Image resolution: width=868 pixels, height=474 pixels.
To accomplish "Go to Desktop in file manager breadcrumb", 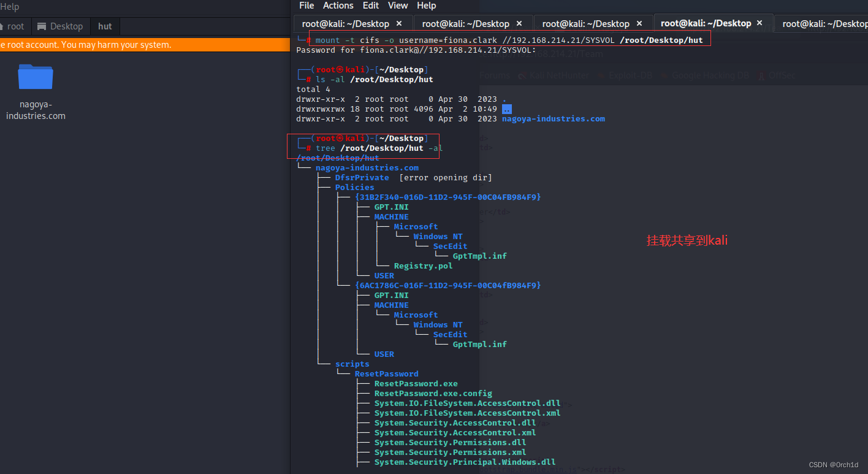I will click(67, 26).
